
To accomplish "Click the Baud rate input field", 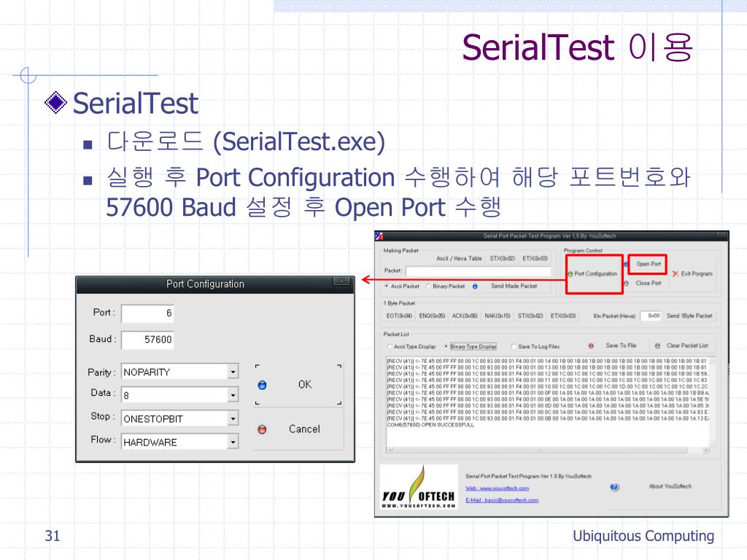I will [147, 340].
